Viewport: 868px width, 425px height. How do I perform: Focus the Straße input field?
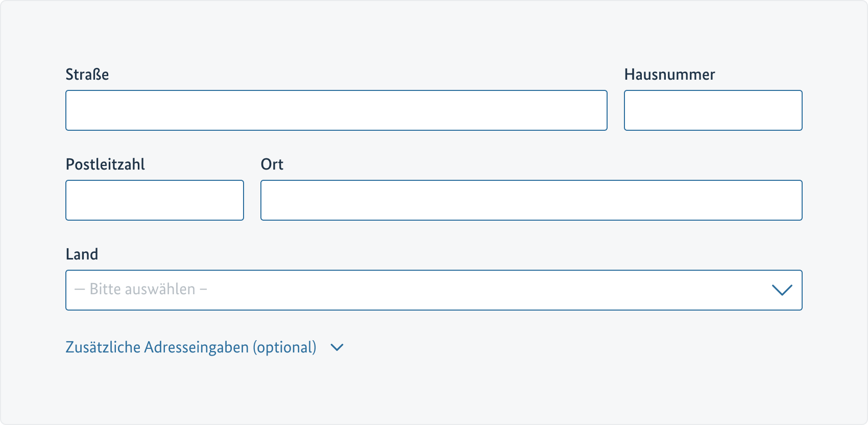336,110
